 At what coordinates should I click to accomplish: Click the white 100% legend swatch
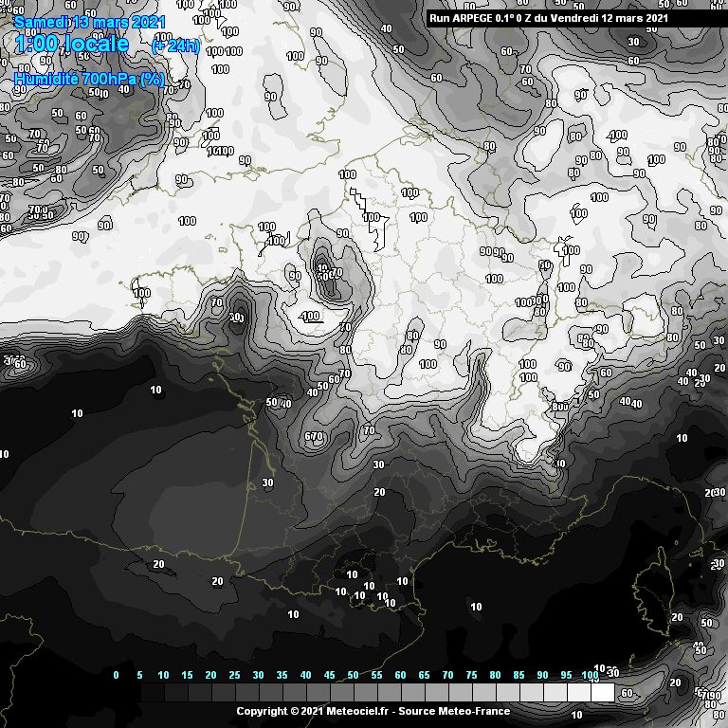tap(602, 693)
